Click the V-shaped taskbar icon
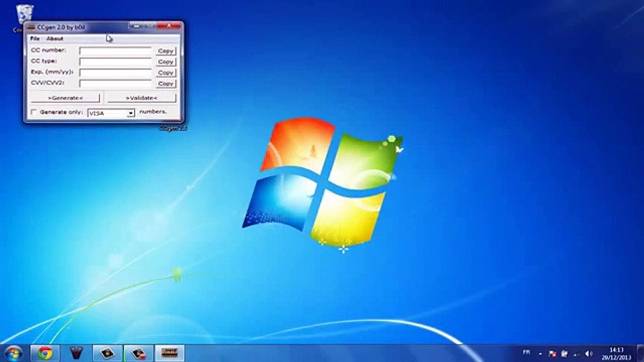This screenshot has width=644, height=362. [76, 353]
